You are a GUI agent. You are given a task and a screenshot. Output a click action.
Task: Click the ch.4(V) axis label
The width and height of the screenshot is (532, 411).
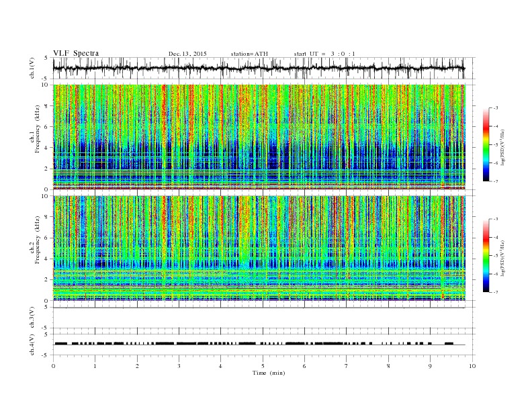tap(32, 345)
